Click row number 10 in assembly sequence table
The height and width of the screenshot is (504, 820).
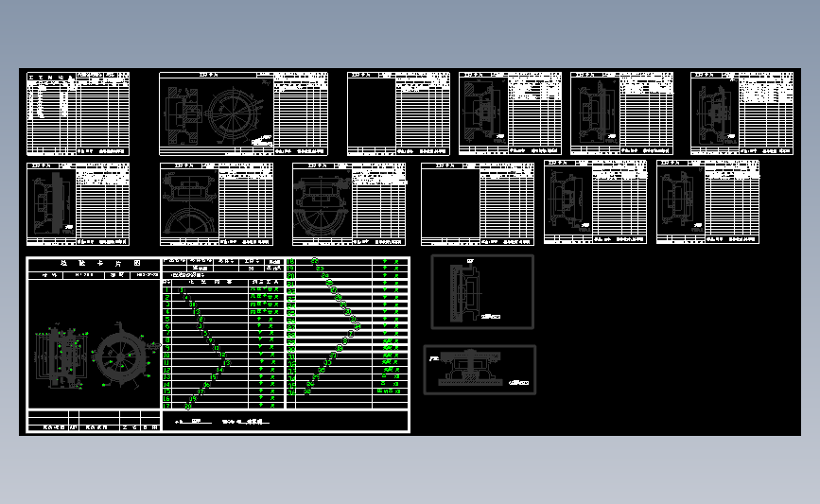(x=166, y=356)
